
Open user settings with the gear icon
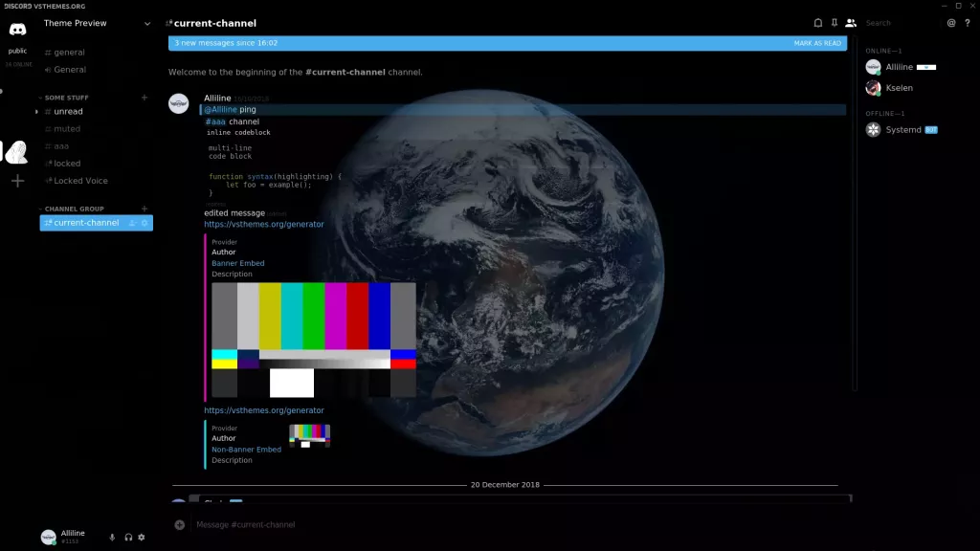pyautogui.click(x=141, y=538)
